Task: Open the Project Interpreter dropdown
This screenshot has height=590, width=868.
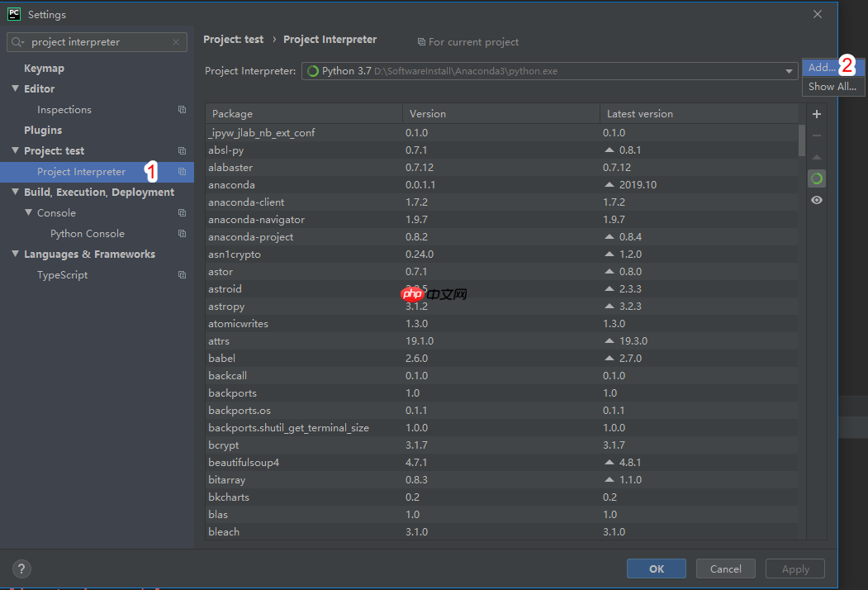Action: (790, 71)
